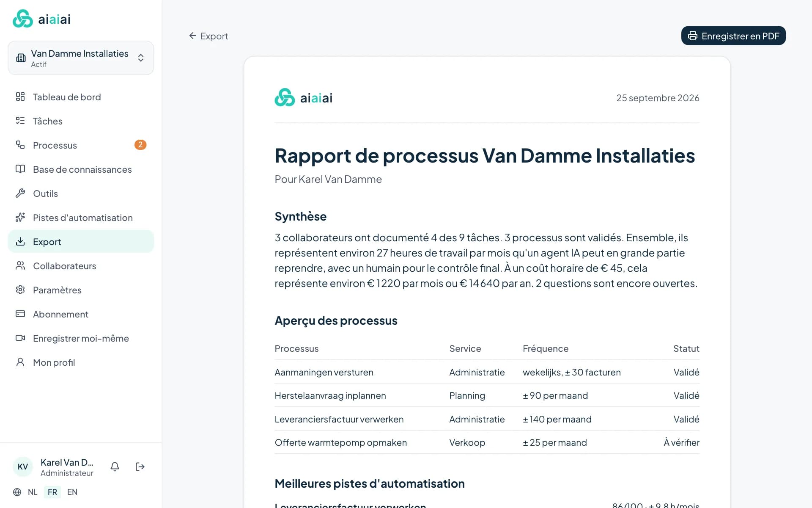This screenshot has height=508, width=812.
Task: Click the Processus workflow icon
Action: click(x=20, y=145)
